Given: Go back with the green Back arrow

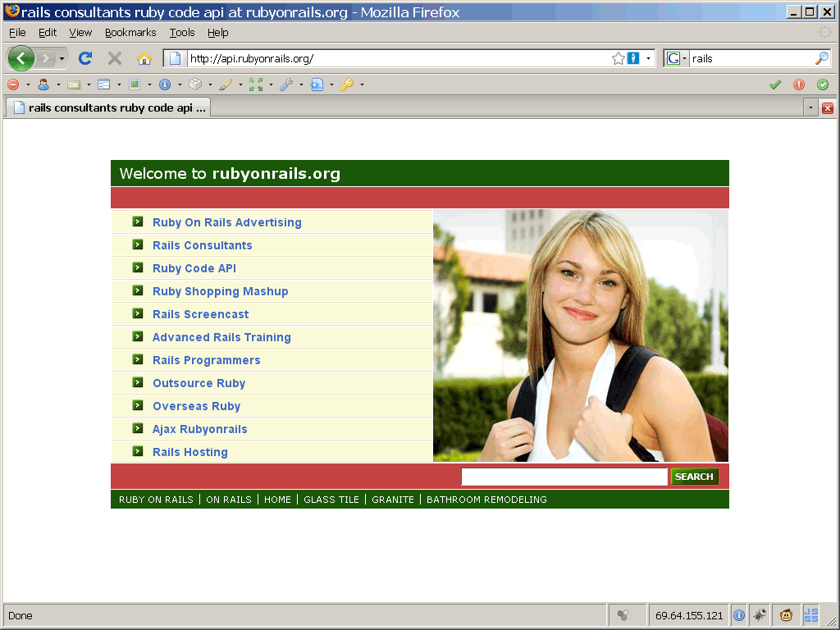Looking at the screenshot, I should tap(21, 58).
